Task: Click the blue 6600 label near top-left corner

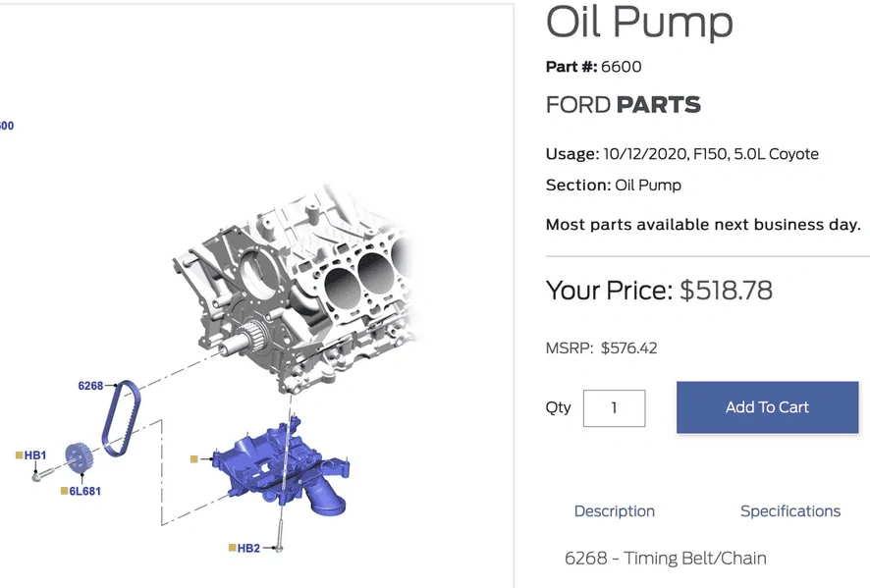Action: (x=7, y=126)
